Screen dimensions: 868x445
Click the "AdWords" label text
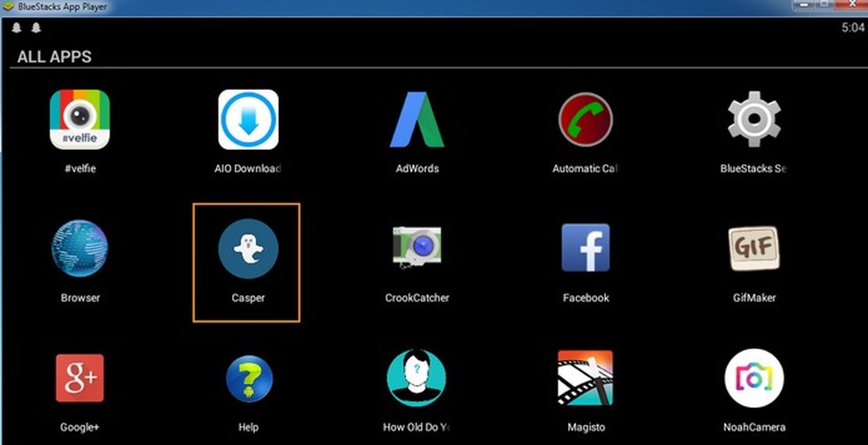click(x=417, y=168)
